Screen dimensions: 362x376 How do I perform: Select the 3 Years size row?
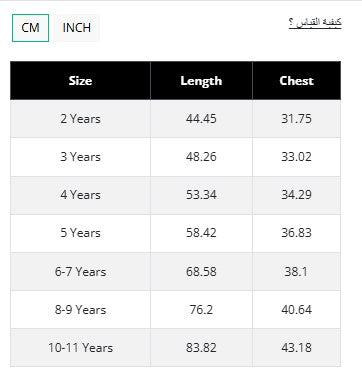pyautogui.click(x=175, y=157)
